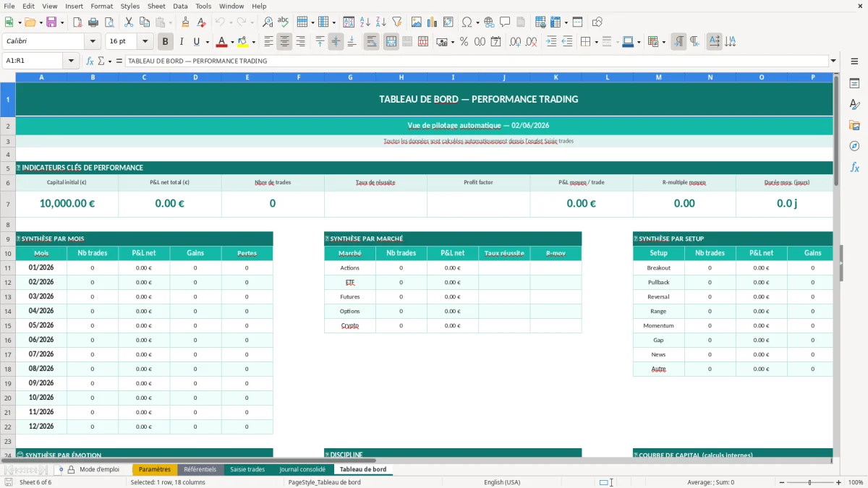Click row header 10
This screenshot has height=488, width=868.
(7, 253)
